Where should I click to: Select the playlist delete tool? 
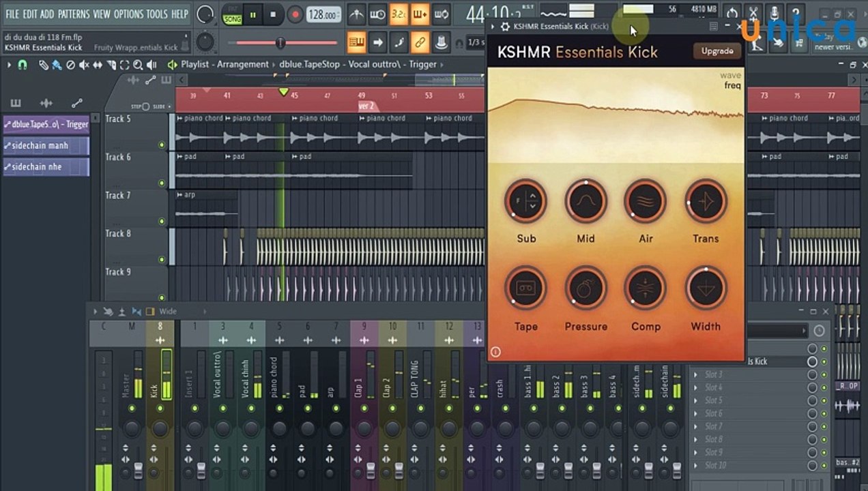[70, 65]
